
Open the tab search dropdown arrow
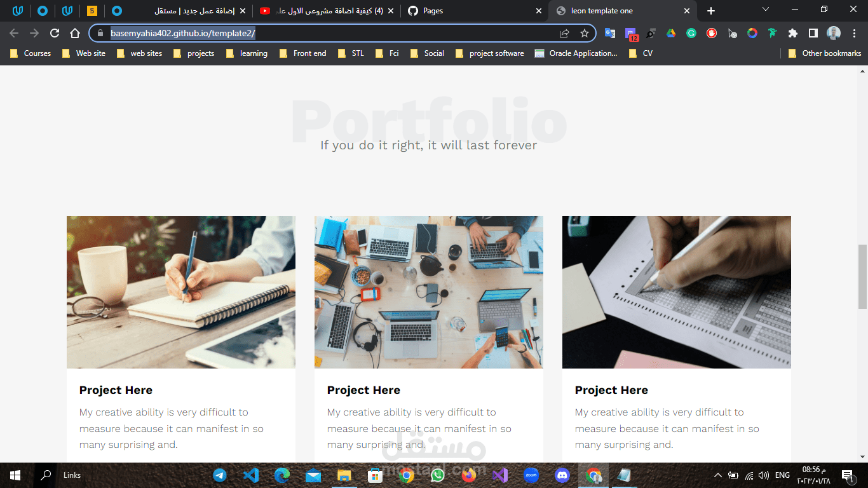[766, 10]
